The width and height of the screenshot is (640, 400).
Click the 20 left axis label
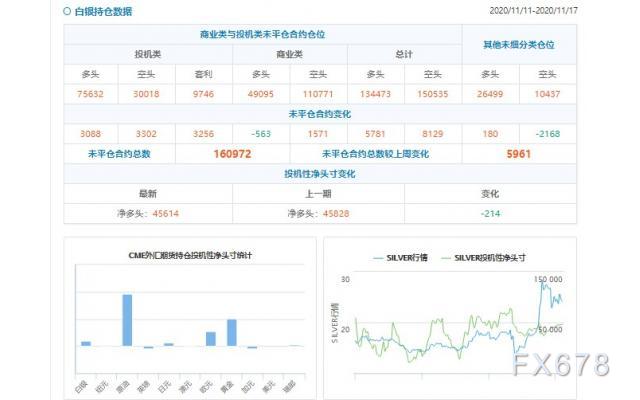[x=345, y=329]
